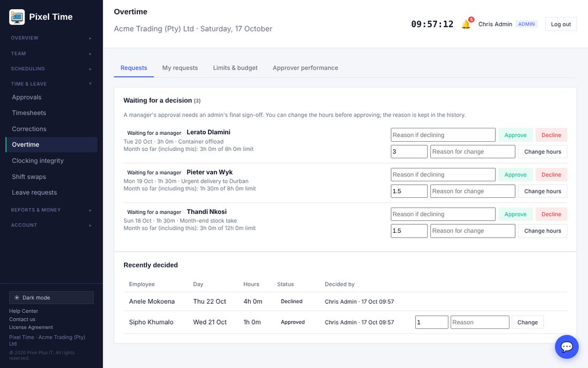Open the chat support bubble

[567, 347]
